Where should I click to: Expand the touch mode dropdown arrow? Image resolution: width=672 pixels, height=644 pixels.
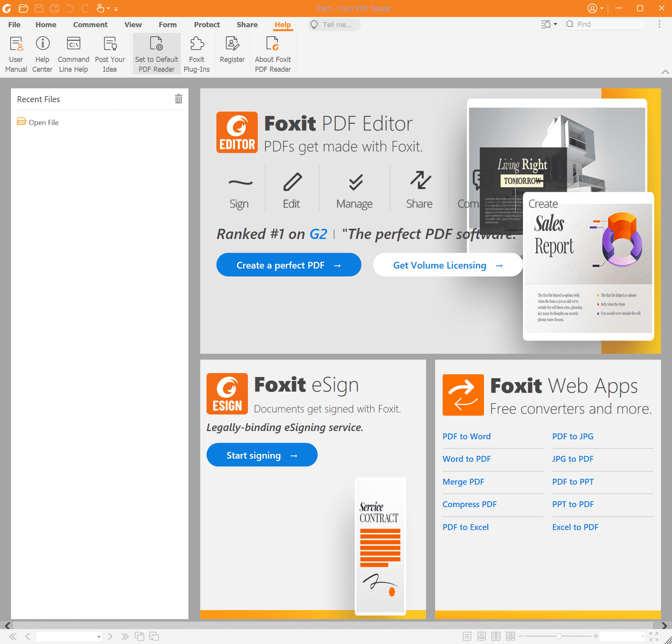coord(108,8)
